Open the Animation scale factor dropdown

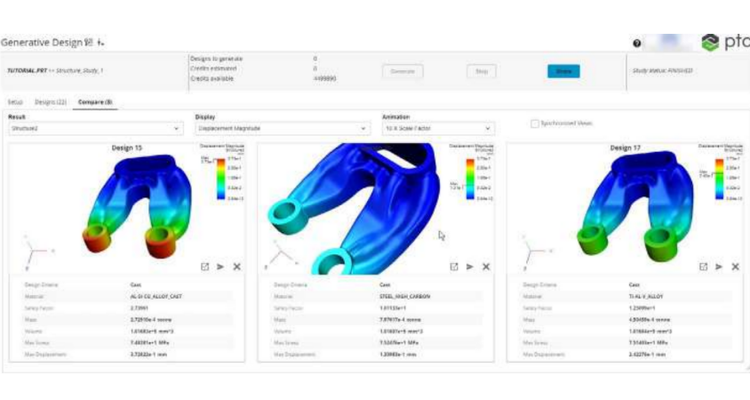click(438, 129)
